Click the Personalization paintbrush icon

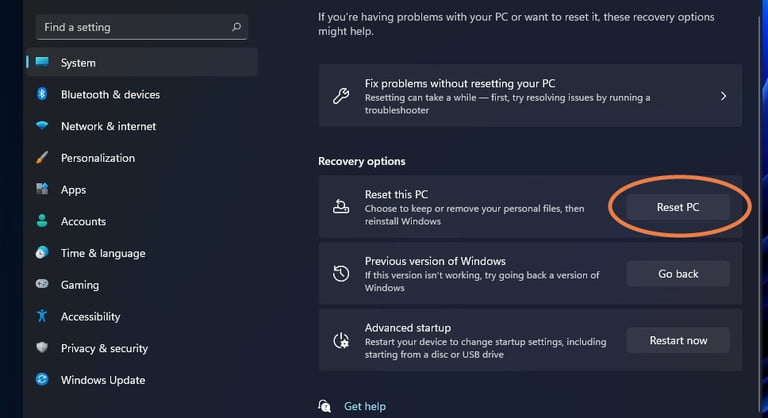point(42,158)
